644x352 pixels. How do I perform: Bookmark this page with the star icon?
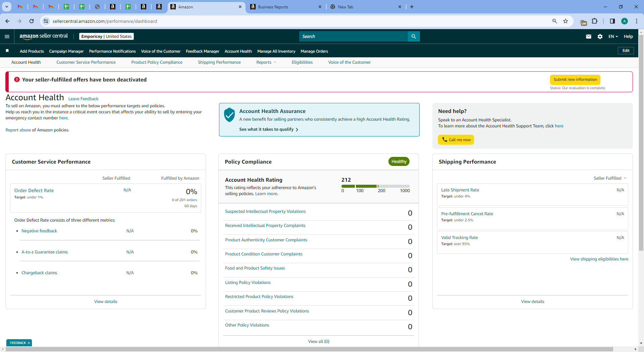[566, 21]
